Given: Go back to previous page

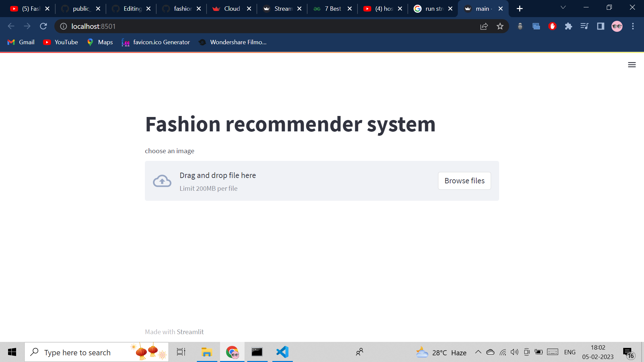Looking at the screenshot, I should [x=11, y=26].
